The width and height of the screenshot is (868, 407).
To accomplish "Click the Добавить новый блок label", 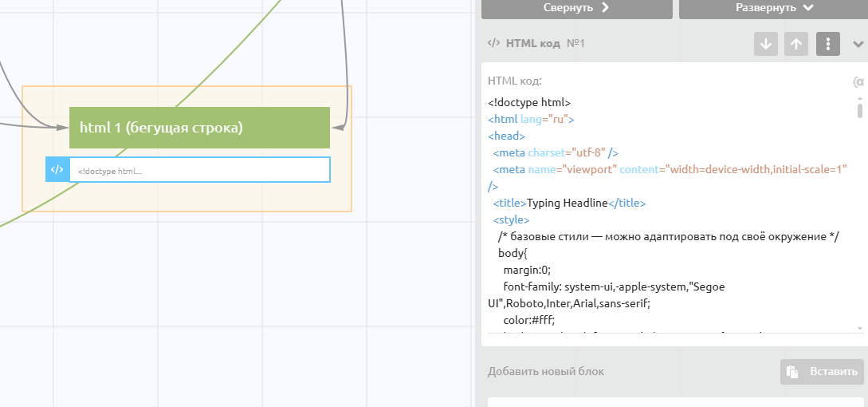I will pyautogui.click(x=546, y=372).
